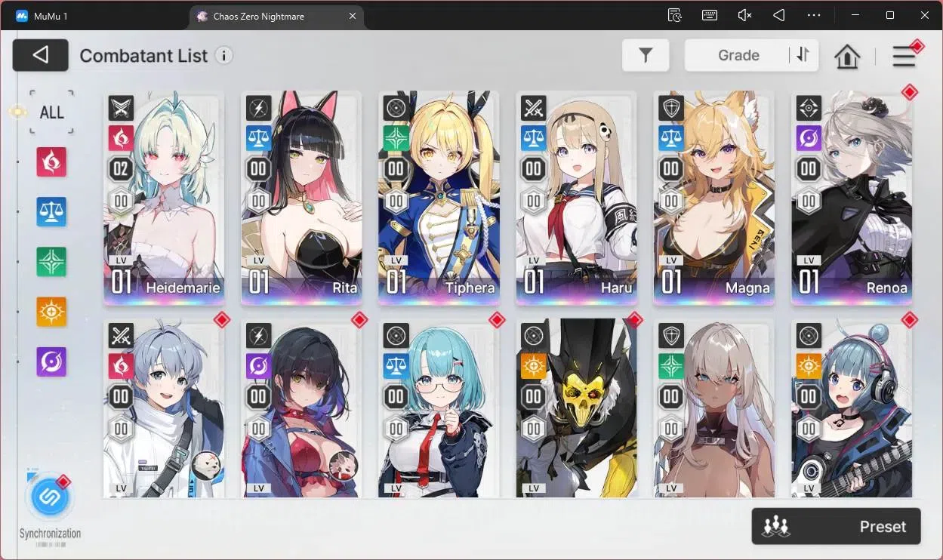Open the Preset button
The height and width of the screenshot is (560, 943).
pos(836,527)
